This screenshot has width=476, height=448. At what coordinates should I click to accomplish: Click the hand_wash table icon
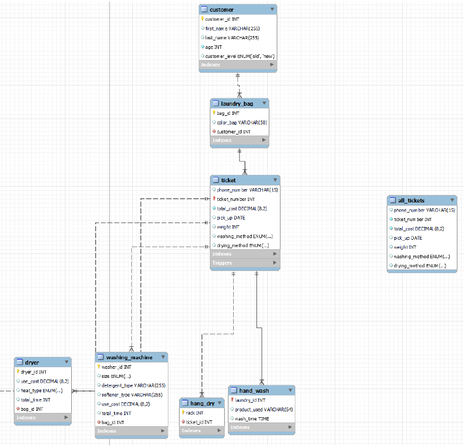coord(234,391)
